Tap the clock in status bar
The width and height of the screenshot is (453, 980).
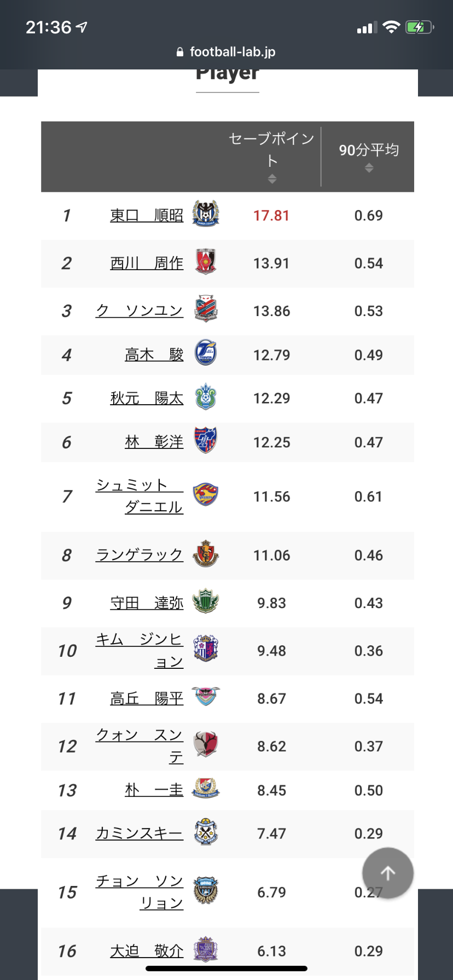point(49,27)
